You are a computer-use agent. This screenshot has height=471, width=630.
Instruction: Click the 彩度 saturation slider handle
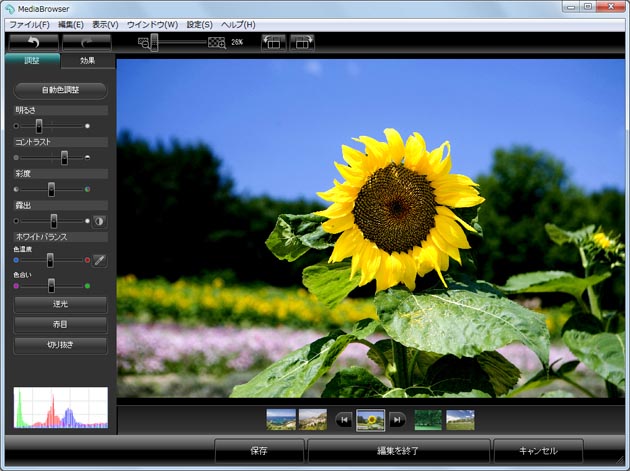pyautogui.click(x=51, y=189)
